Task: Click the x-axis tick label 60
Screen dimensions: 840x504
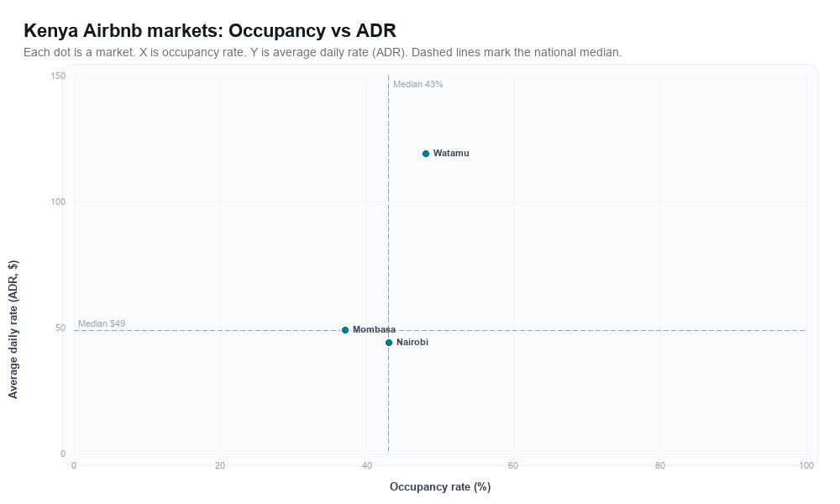Action: (x=513, y=466)
